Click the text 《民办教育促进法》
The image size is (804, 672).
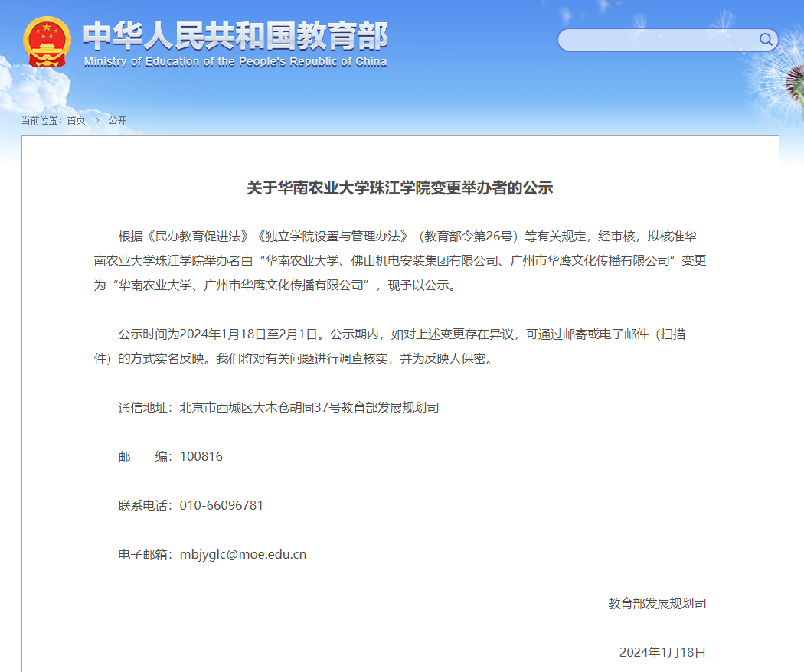coord(198,237)
